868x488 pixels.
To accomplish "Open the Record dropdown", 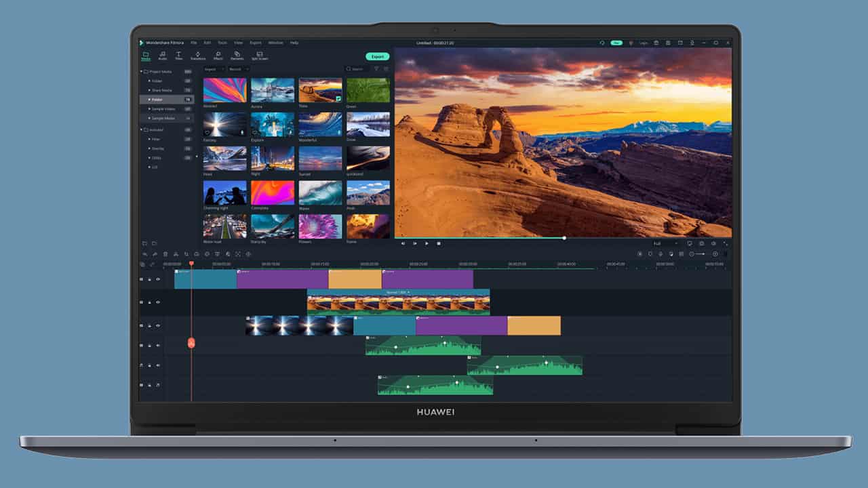I will click(237, 69).
